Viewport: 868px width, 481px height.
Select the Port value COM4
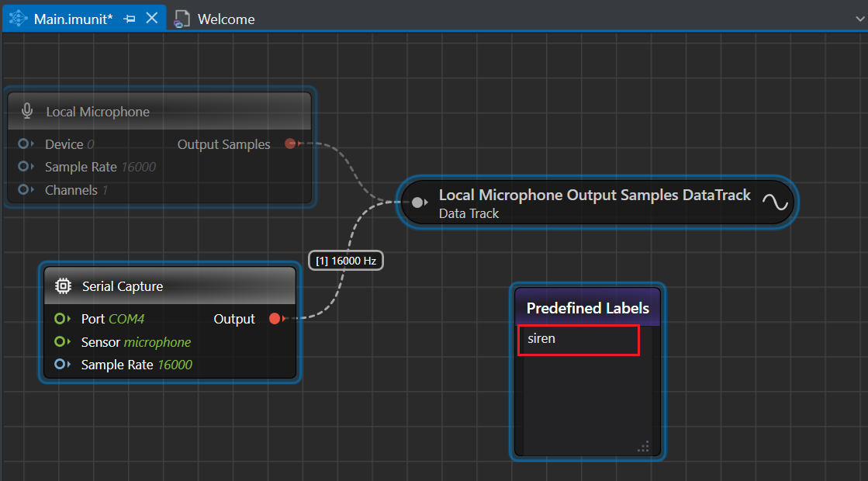coord(126,320)
